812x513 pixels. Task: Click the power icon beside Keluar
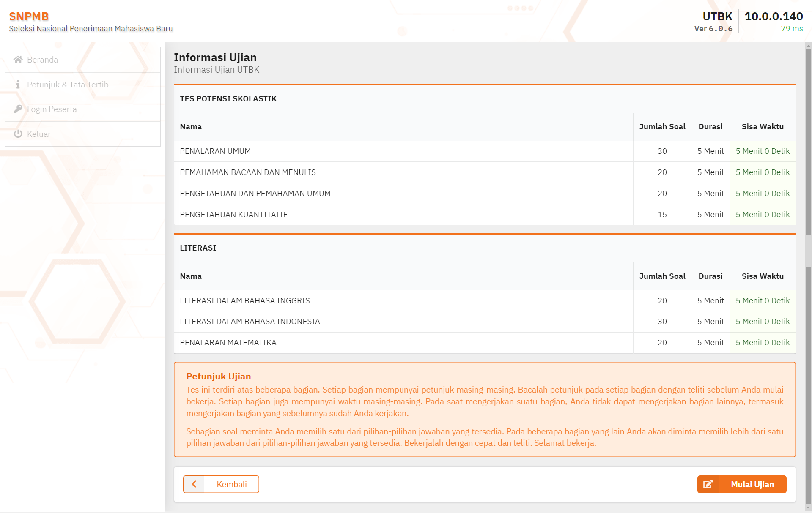18,134
